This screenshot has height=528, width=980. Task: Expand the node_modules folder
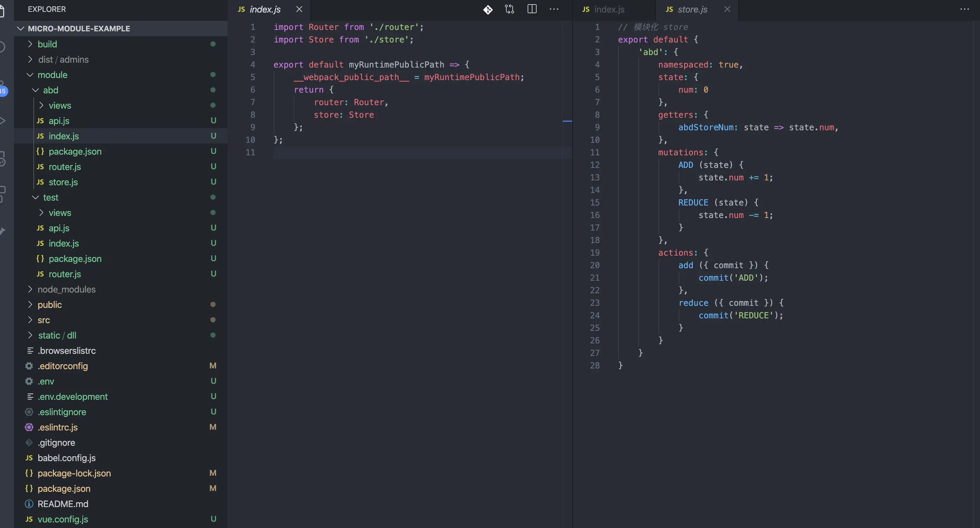(66, 289)
